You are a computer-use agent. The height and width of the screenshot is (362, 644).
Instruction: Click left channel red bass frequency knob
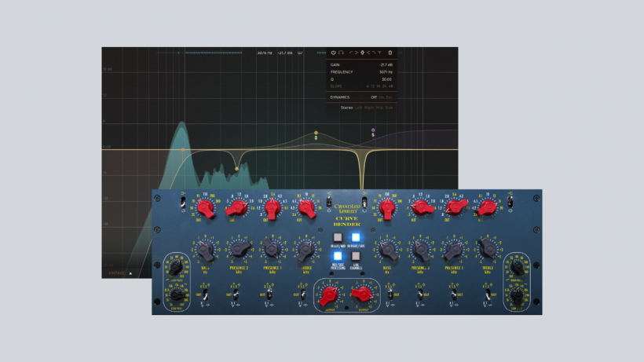[205, 209]
